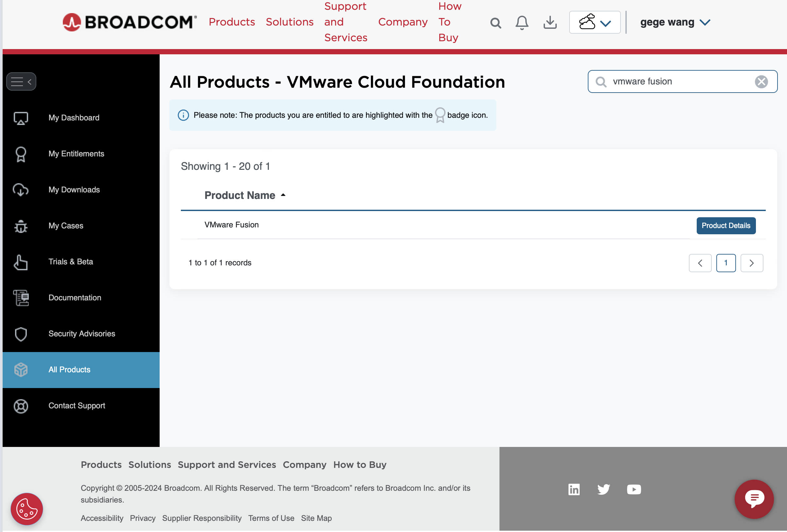Open Support and Services top menu
Image resolution: width=787 pixels, height=532 pixels.
point(345,22)
